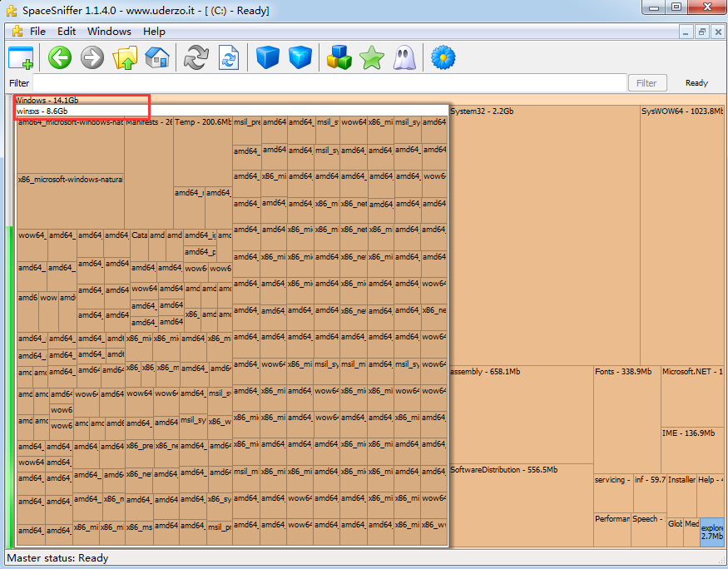Open the Help menu
728x569 pixels.
click(154, 31)
